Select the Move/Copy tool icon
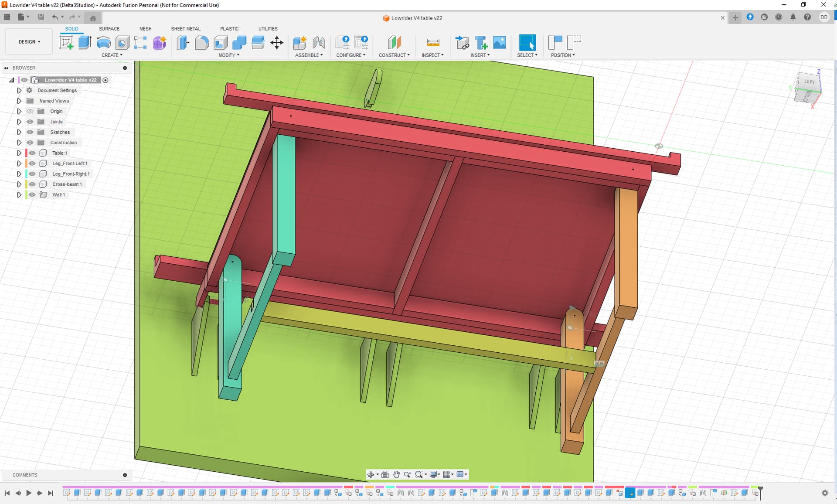Viewport: 837px width, 504px height. 277,43
